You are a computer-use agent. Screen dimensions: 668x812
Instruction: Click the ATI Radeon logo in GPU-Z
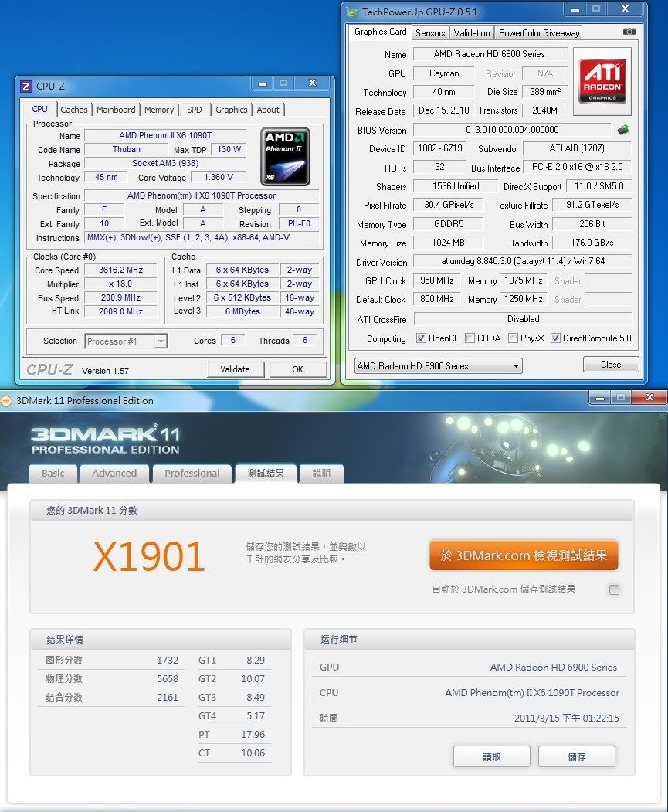pyautogui.click(x=602, y=81)
